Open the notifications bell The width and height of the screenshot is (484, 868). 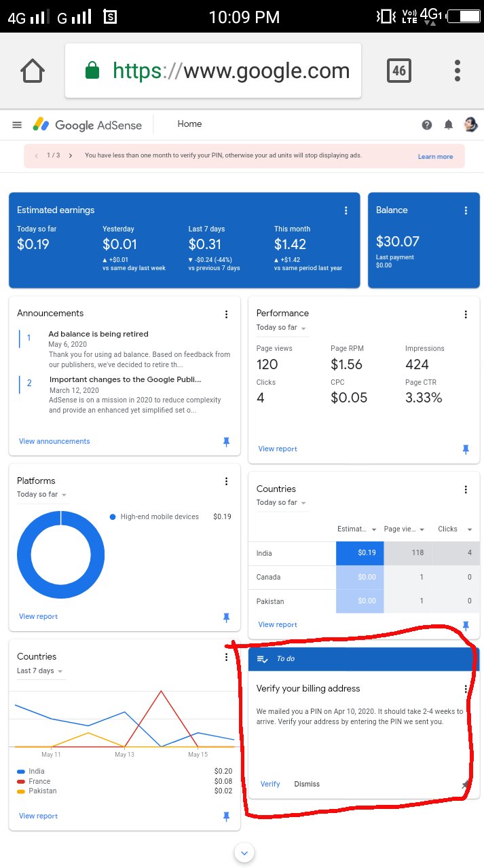click(449, 124)
